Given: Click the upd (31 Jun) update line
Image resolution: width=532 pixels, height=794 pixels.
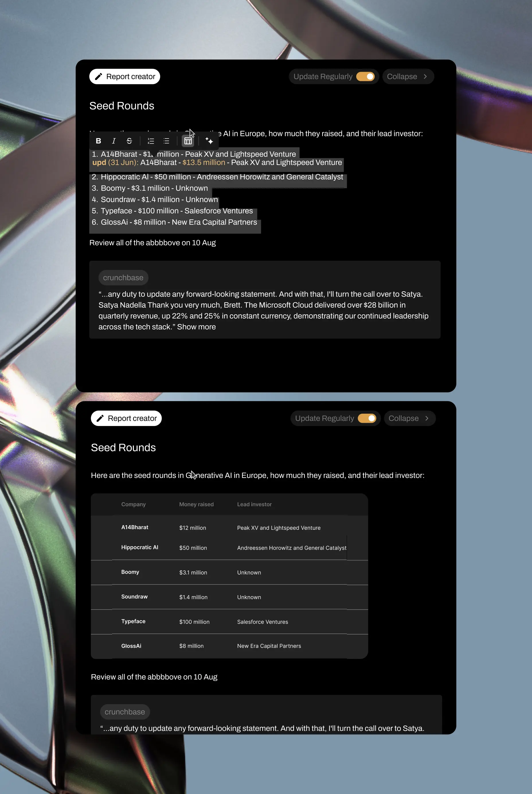Looking at the screenshot, I should (x=217, y=162).
